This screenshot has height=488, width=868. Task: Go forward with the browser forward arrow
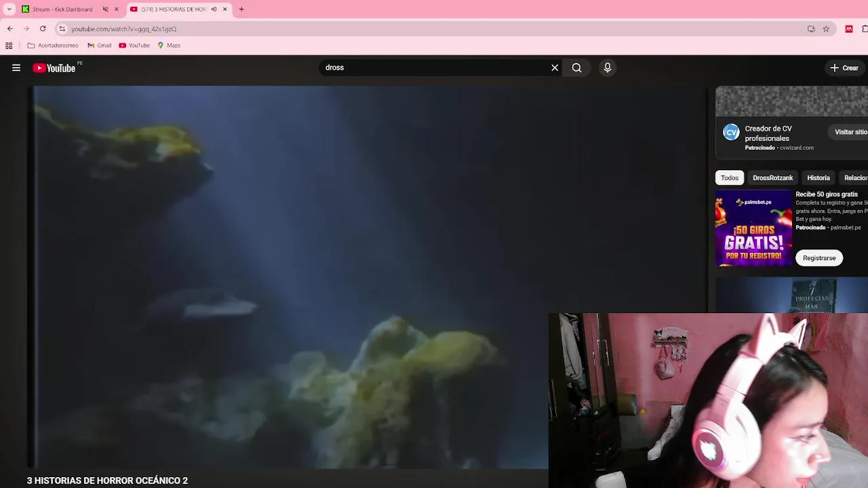tap(26, 28)
